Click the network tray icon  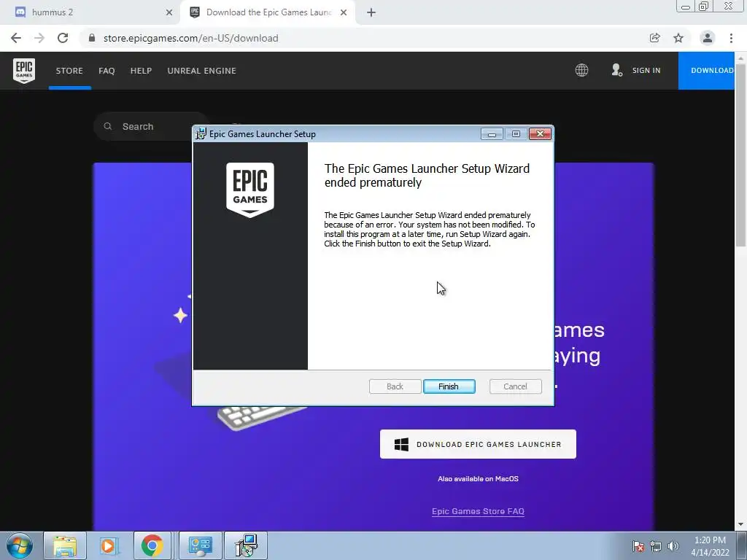656,546
